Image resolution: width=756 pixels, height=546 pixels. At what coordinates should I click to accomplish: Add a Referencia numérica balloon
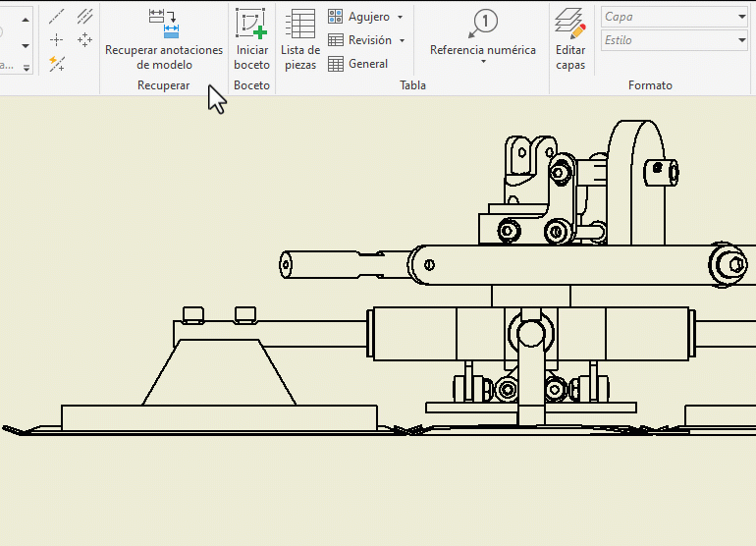(x=483, y=24)
